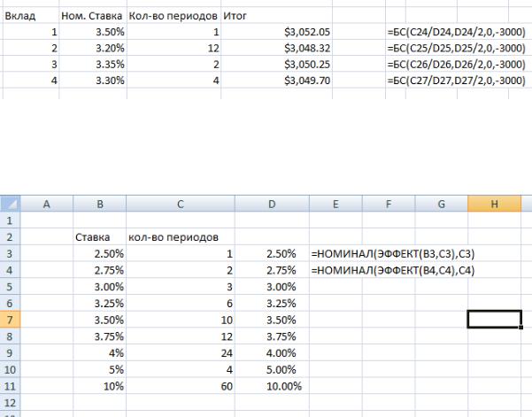Click the 3.20% nominal rate cell
Viewport: 532px width, 417px height.
tap(93, 48)
